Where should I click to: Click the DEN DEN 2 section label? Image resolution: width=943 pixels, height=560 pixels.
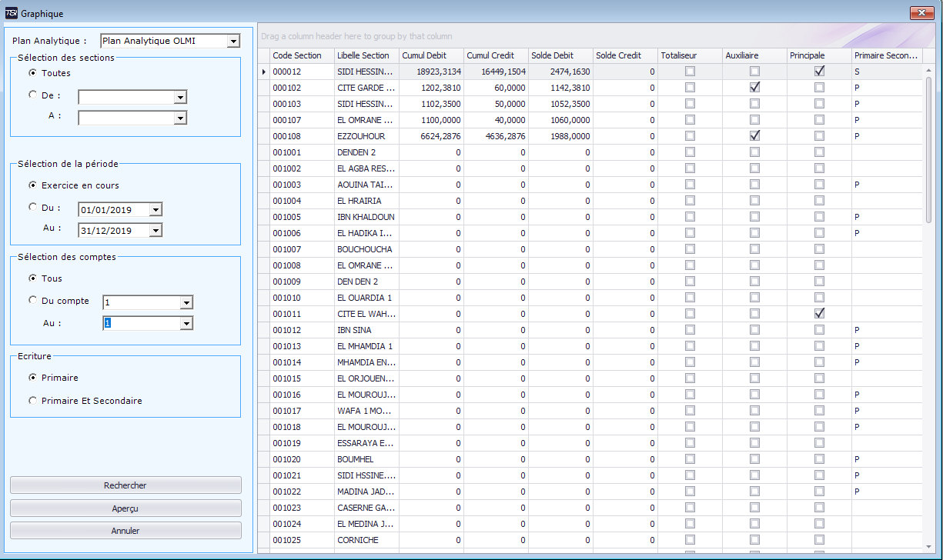point(357,282)
